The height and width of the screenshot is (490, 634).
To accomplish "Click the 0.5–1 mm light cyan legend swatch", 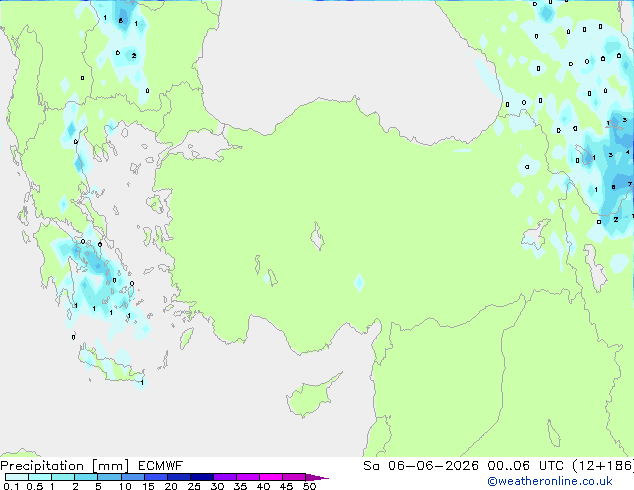I will click(40, 477).
